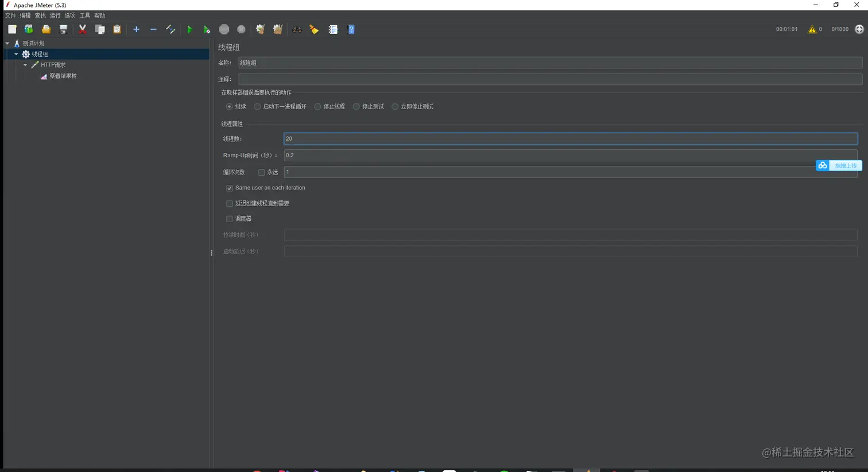Select 测试计划 in the tree

pos(33,44)
